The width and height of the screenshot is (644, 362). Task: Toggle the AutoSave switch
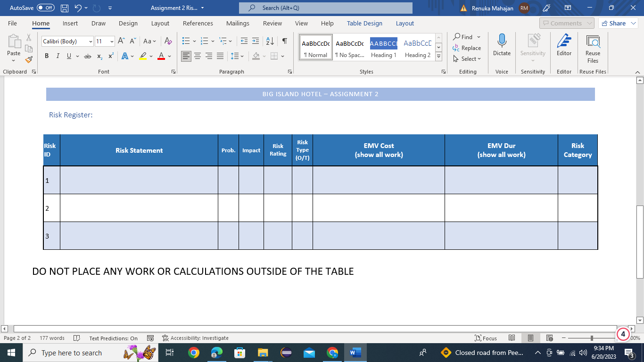45,8
